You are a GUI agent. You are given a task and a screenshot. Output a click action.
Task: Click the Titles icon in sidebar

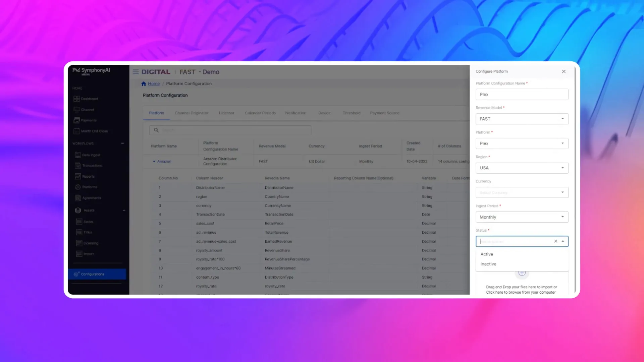click(79, 232)
